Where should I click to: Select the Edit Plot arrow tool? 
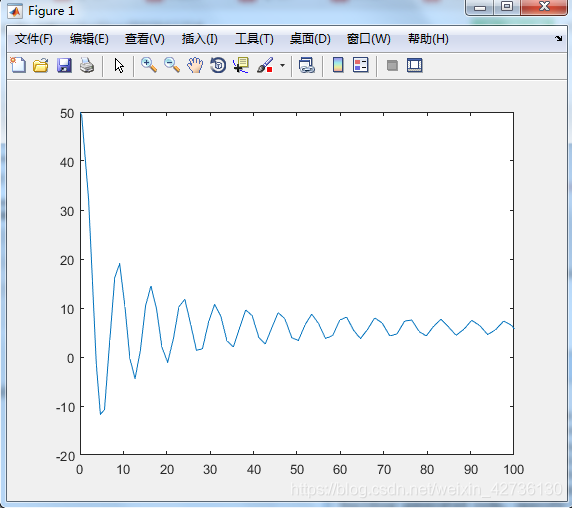119,66
